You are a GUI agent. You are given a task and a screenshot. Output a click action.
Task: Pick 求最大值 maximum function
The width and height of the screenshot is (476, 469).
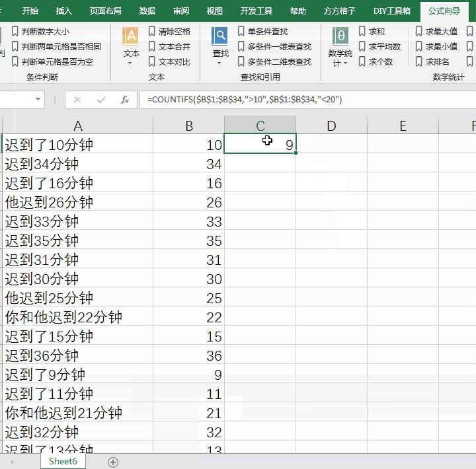click(x=436, y=31)
